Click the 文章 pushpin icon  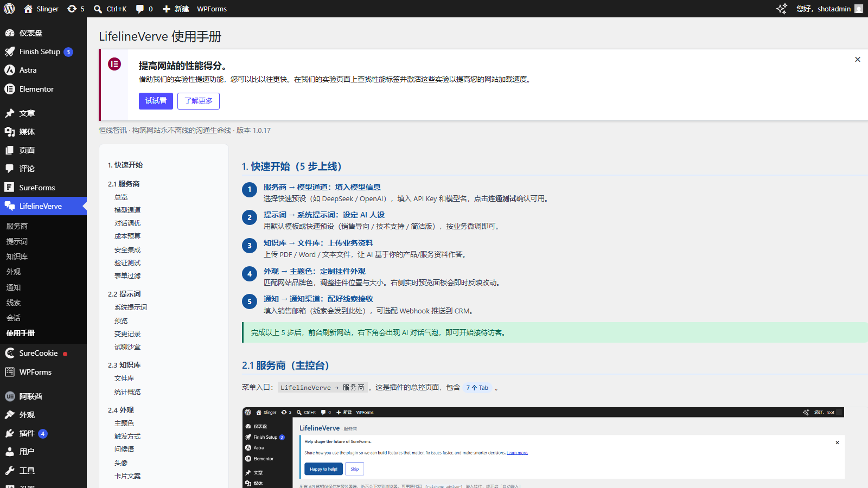[x=10, y=113]
